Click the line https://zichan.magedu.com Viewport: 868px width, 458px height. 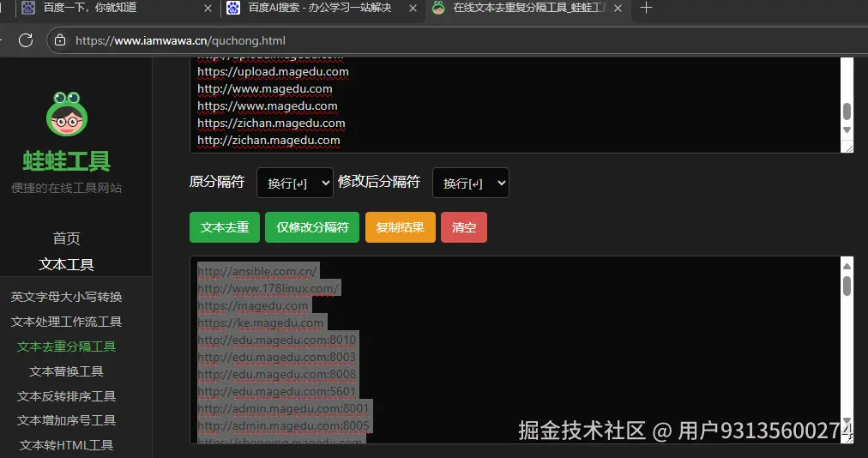271,123
